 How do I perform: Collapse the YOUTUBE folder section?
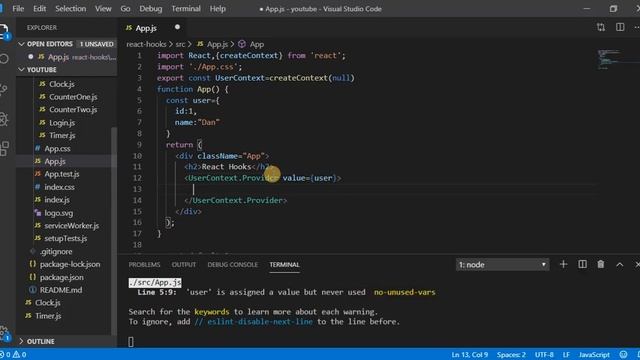tap(67, 70)
